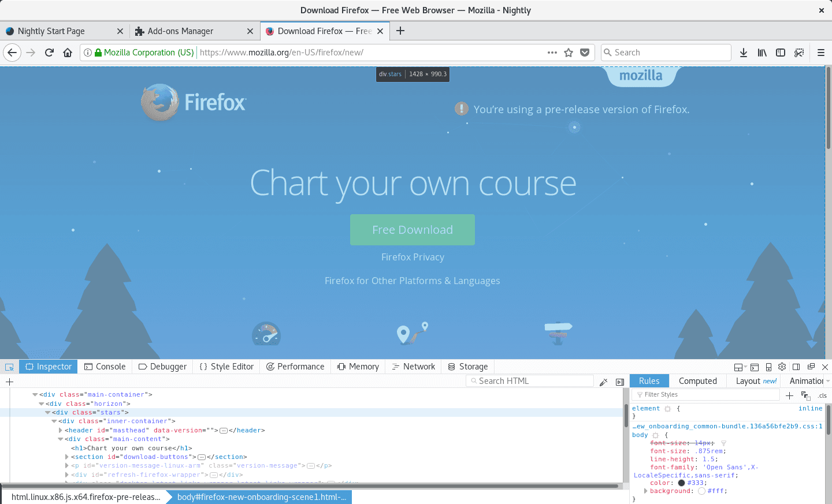Image resolution: width=832 pixels, height=504 pixels.
Task: Expand the download-buttons section node
Action: click(x=67, y=457)
